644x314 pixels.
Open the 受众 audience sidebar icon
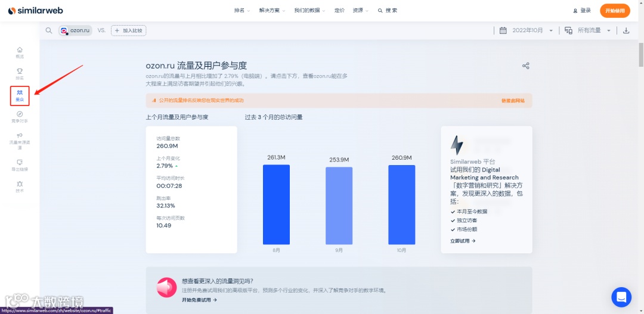(x=20, y=96)
